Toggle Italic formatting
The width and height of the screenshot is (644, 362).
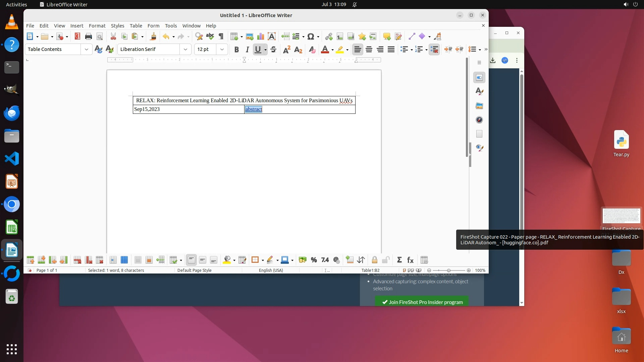[x=247, y=50]
